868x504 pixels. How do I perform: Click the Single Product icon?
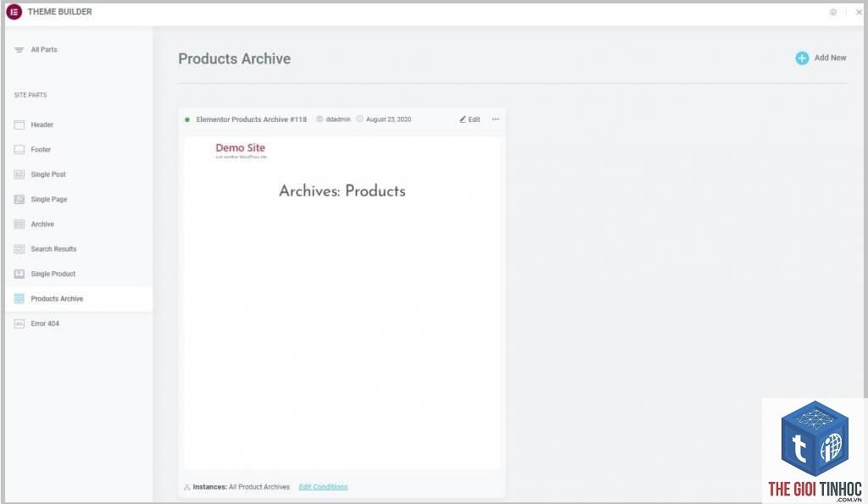tap(19, 274)
